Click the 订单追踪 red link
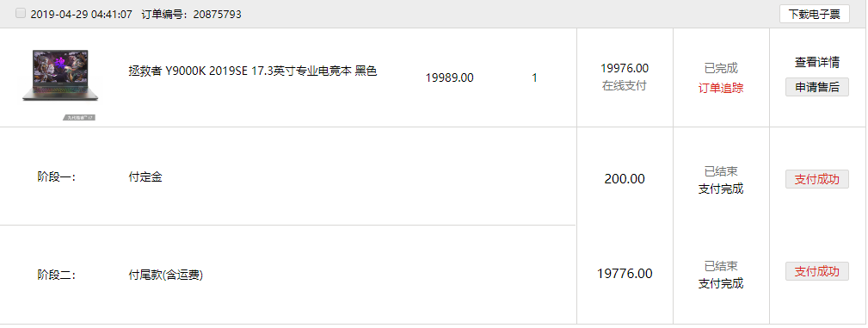This screenshot has width=868, height=328. 721,88
